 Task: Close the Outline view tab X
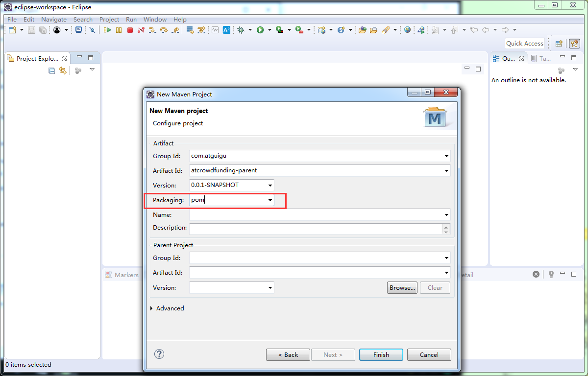pos(521,58)
